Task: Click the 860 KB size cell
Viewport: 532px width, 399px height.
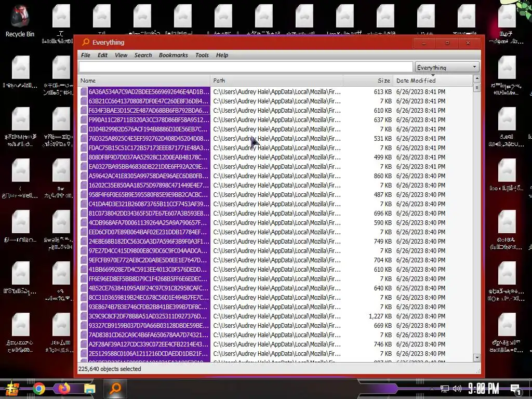Action: coord(383,176)
